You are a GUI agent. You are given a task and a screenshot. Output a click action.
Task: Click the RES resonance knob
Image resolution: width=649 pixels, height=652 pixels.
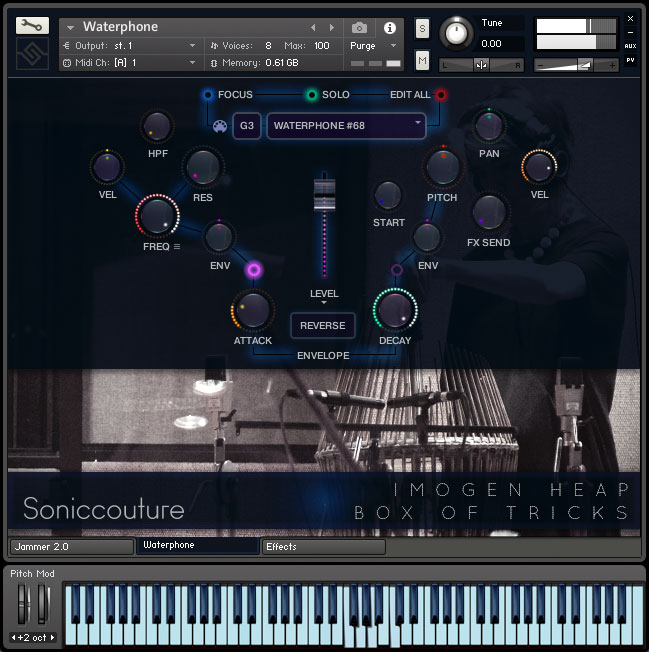coord(203,167)
